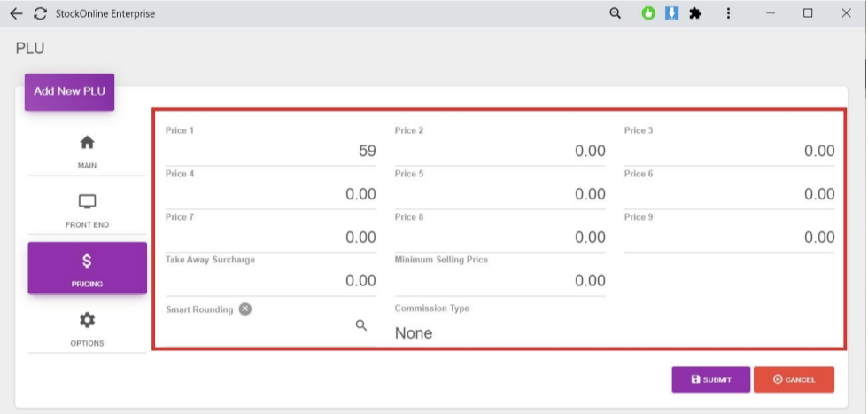Open the zoom magnifier icon in toolbar
This screenshot has width=868, height=414.
point(616,13)
